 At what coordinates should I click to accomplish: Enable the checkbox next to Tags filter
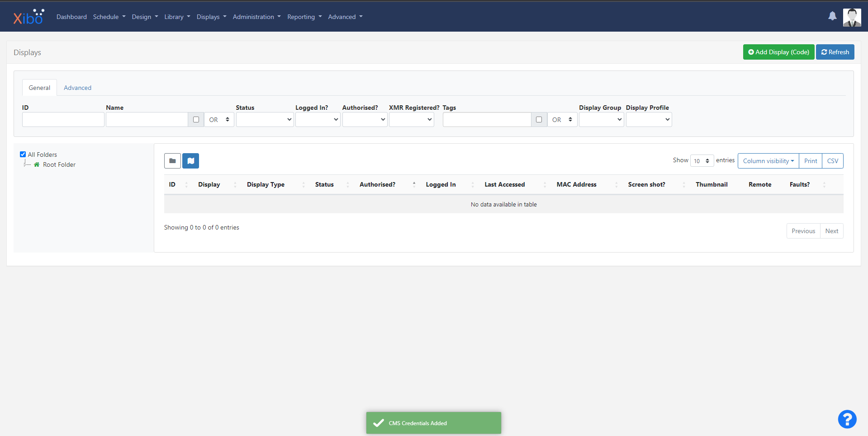(x=539, y=119)
